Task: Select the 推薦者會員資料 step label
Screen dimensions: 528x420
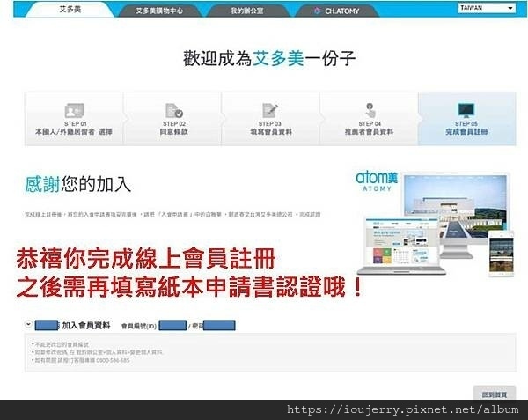Action: pos(369,132)
